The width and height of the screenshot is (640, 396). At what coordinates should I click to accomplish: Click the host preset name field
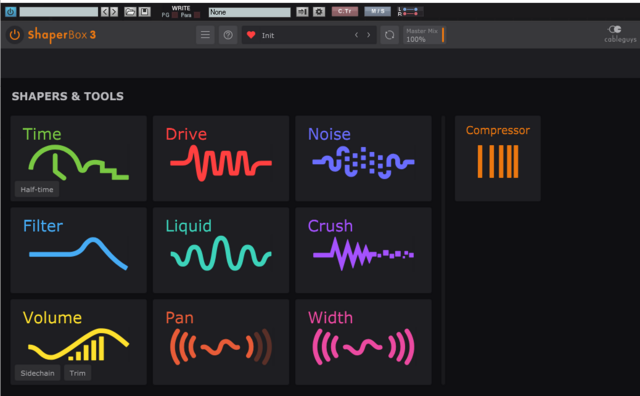59,12
